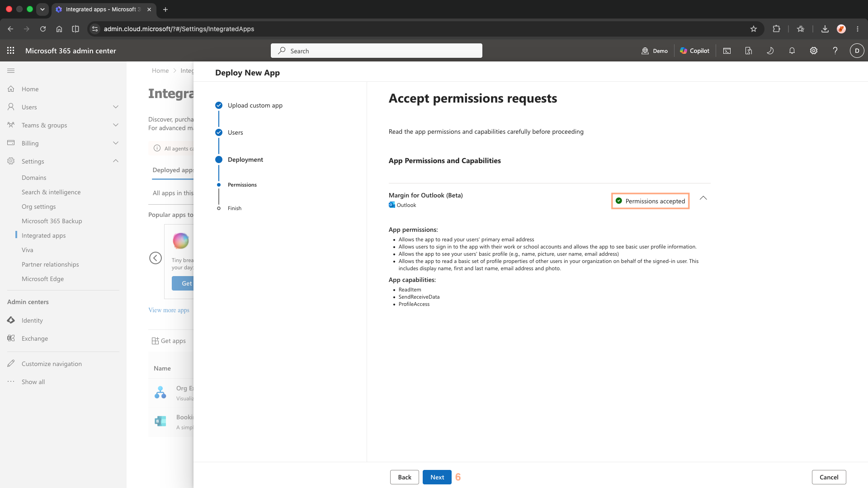This screenshot has height=488, width=868.
Task: Open Exchange admin center
Action: (35, 338)
